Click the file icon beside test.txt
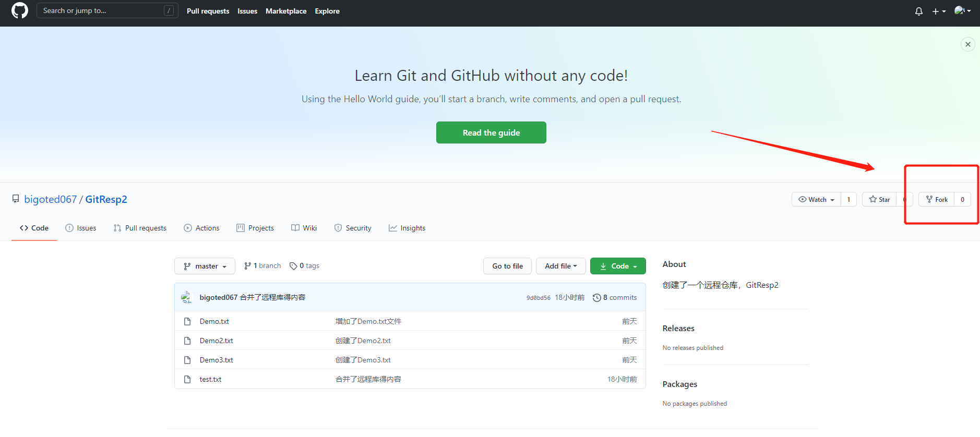The width and height of the screenshot is (980, 437). (187, 379)
